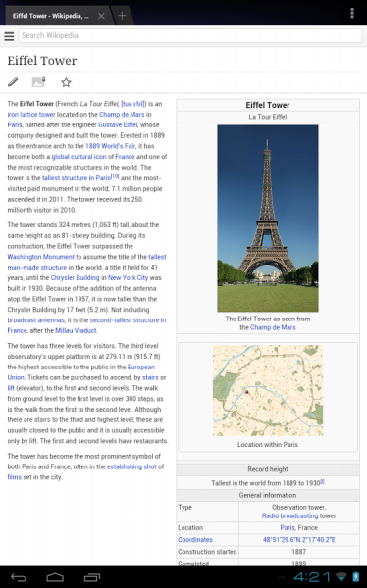
Task: Open browser overflow menu dots
Action: [352, 13]
